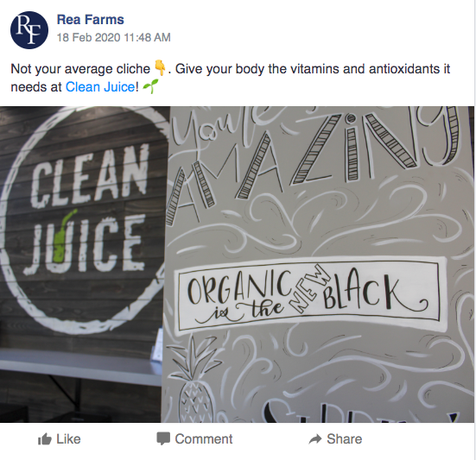Open the Rea Farms page name link
Screen dimensions: 476x460
click(x=91, y=20)
